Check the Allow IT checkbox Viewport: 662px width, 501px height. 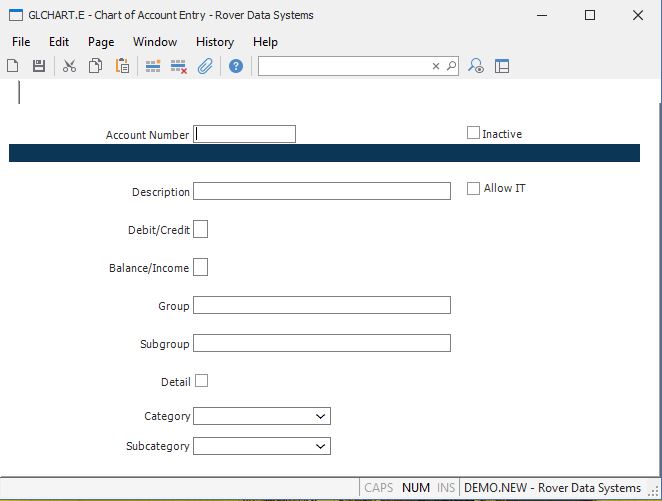click(x=474, y=188)
